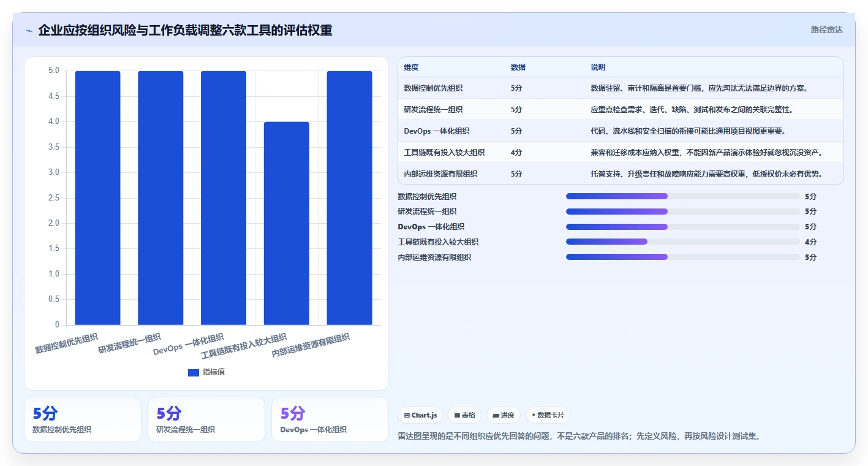The width and height of the screenshot is (868, 466).
Task: Click the chart bar for 研发流程统一组织
Action: click(x=160, y=197)
